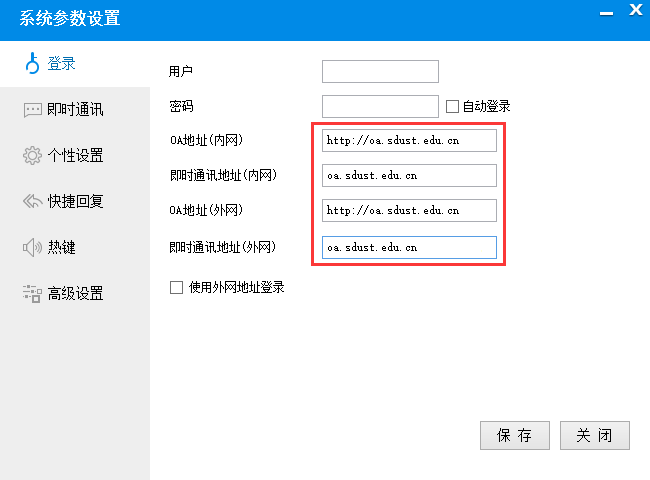Edit the OA地址(内网) address field
The height and width of the screenshot is (480, 650).
pos(409,141)
